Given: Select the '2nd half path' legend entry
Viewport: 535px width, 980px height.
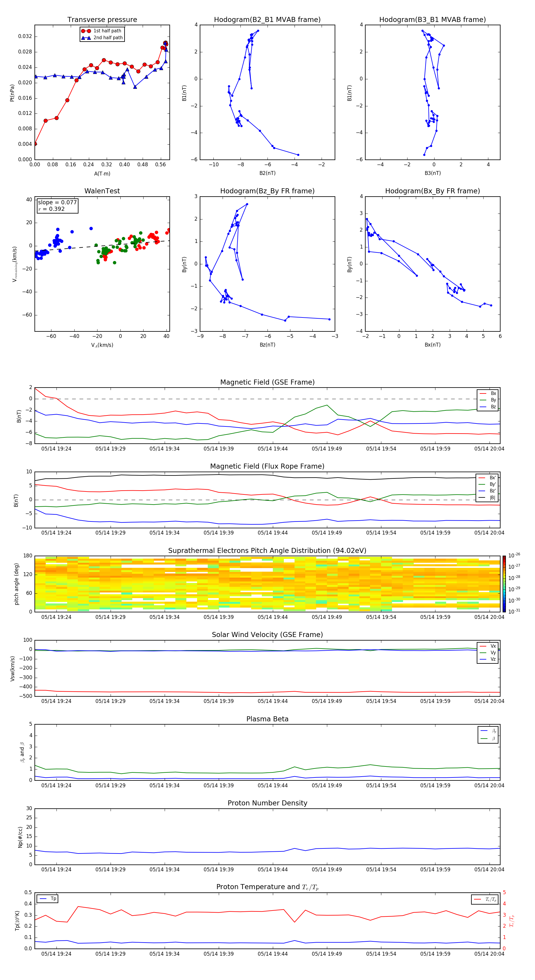Looking at the screenshot, I should (x=102, y=38).
